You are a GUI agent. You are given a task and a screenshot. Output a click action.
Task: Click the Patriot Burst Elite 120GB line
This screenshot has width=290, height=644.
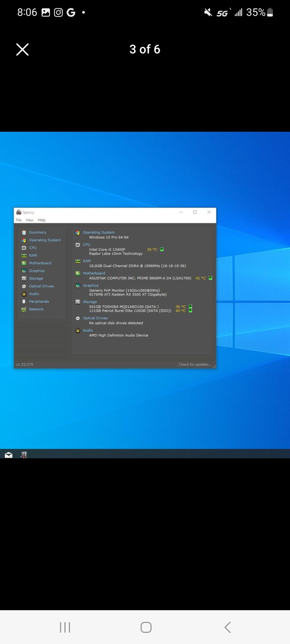[130, 311]
